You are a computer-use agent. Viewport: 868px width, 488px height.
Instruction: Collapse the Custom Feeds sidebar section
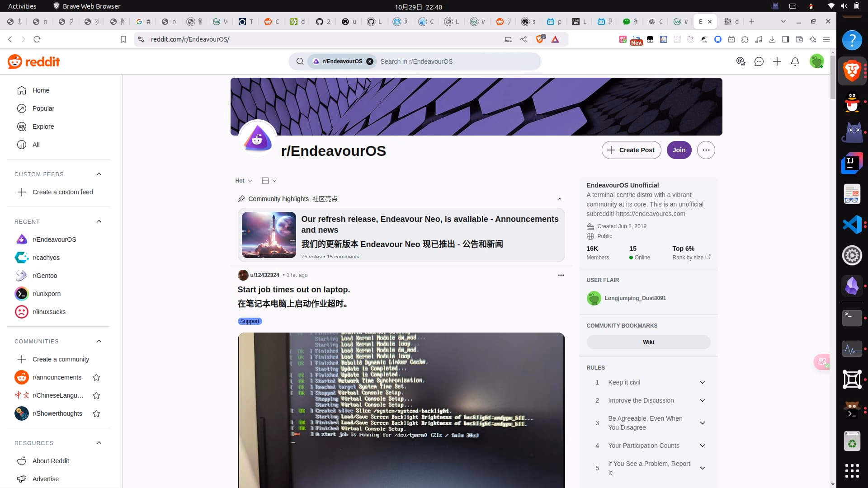click(x=99, y=174)
